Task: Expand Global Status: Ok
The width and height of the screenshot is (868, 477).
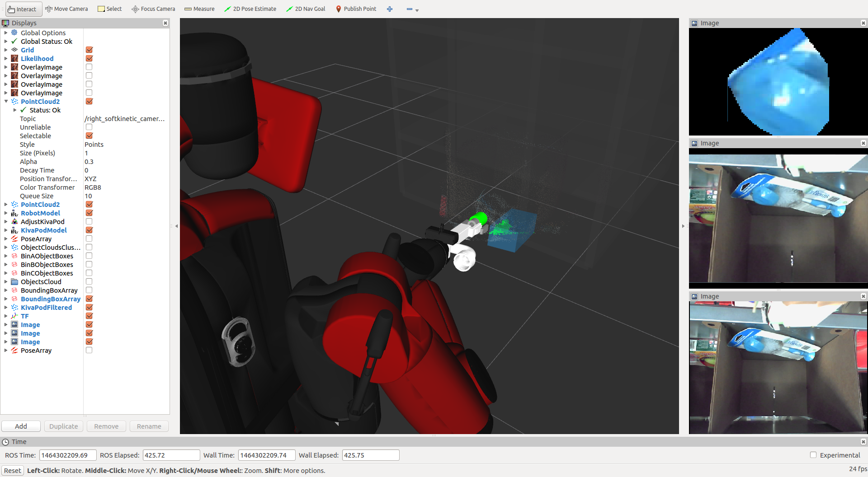Action: coord(6,41)
